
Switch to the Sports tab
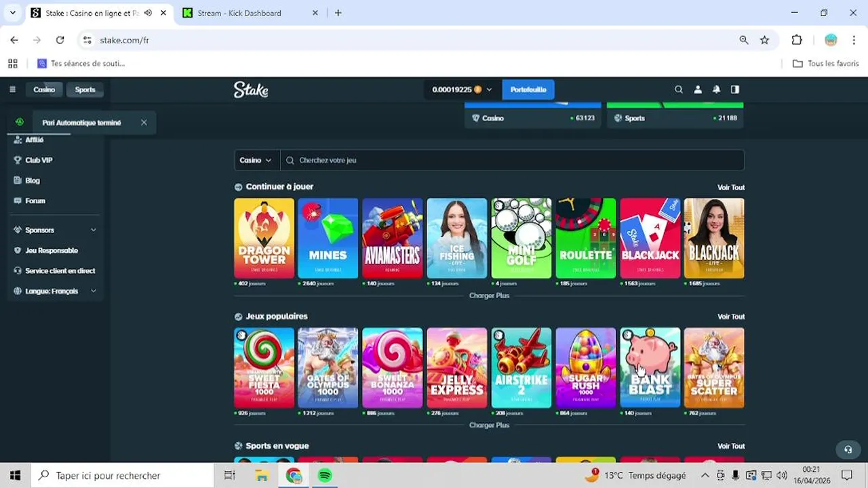coord(85,89)
